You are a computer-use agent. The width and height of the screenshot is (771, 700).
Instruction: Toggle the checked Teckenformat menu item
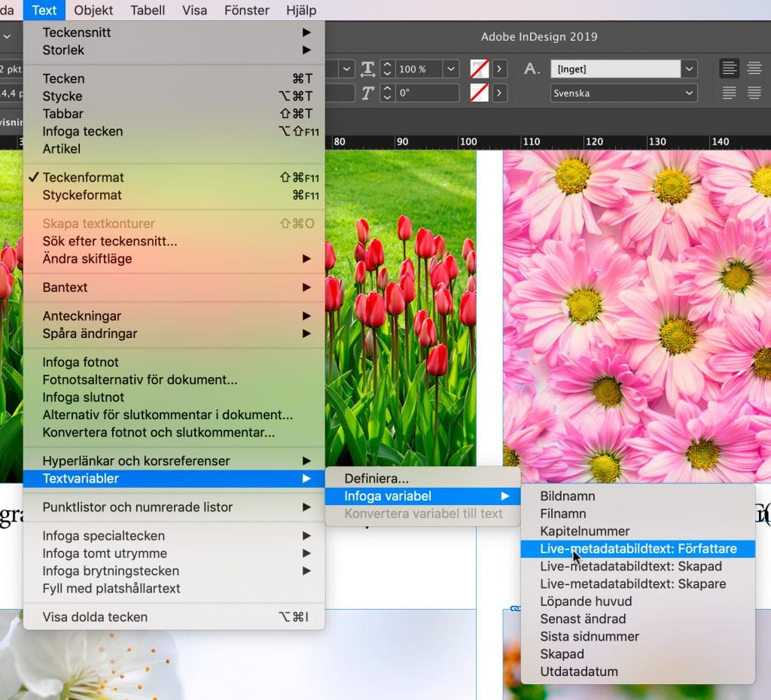tap(83, 178)
